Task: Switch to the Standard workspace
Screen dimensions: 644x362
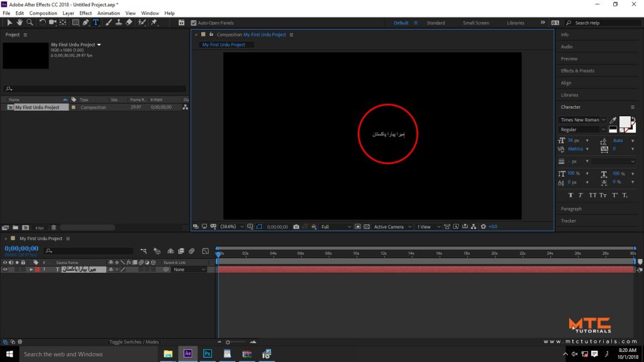Action: coord(436,23)
